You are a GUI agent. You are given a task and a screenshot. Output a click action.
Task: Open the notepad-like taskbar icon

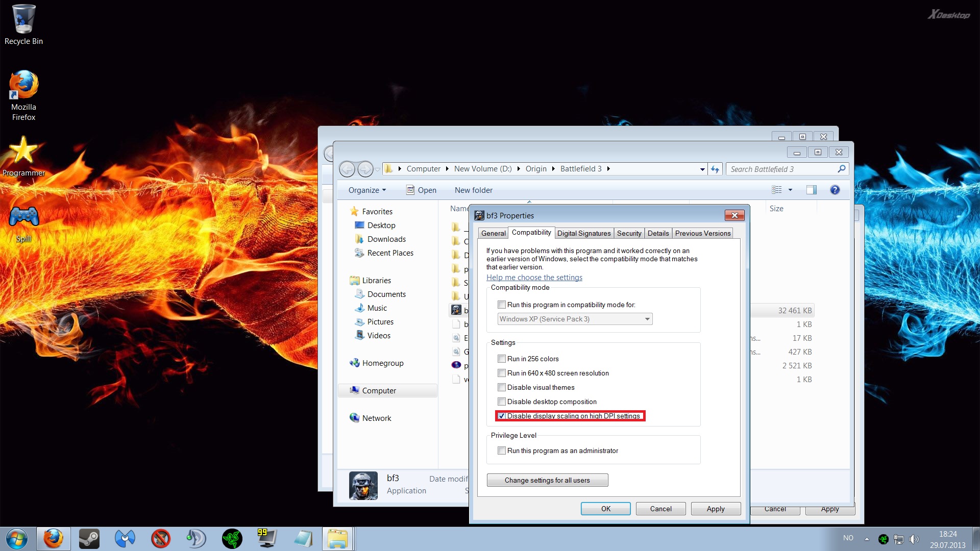[x=303, y=539]
